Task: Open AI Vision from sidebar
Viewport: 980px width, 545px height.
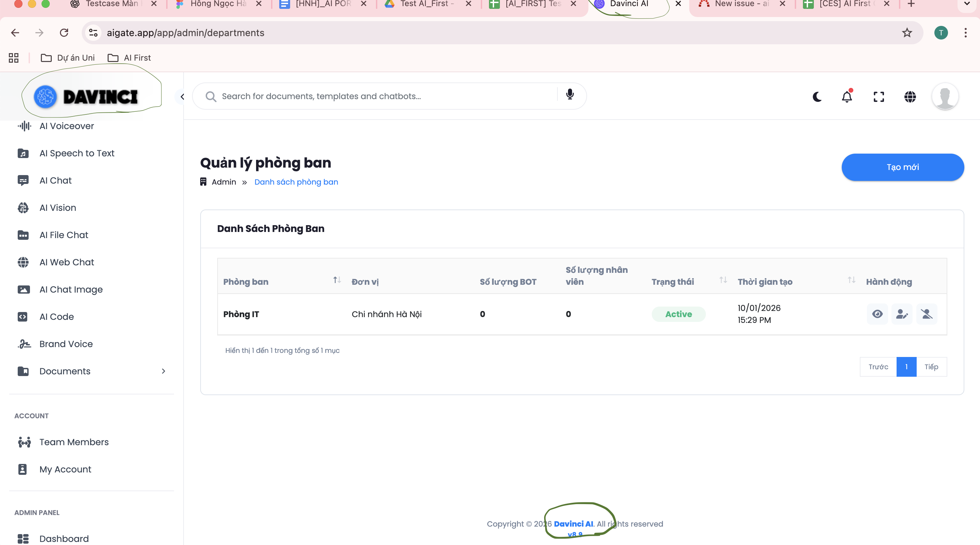Action: (x=58, y=208)
